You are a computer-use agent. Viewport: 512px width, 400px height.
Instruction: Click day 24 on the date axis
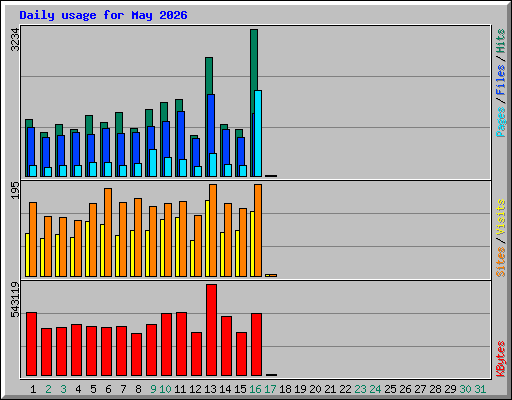click(x=375, y=389)
